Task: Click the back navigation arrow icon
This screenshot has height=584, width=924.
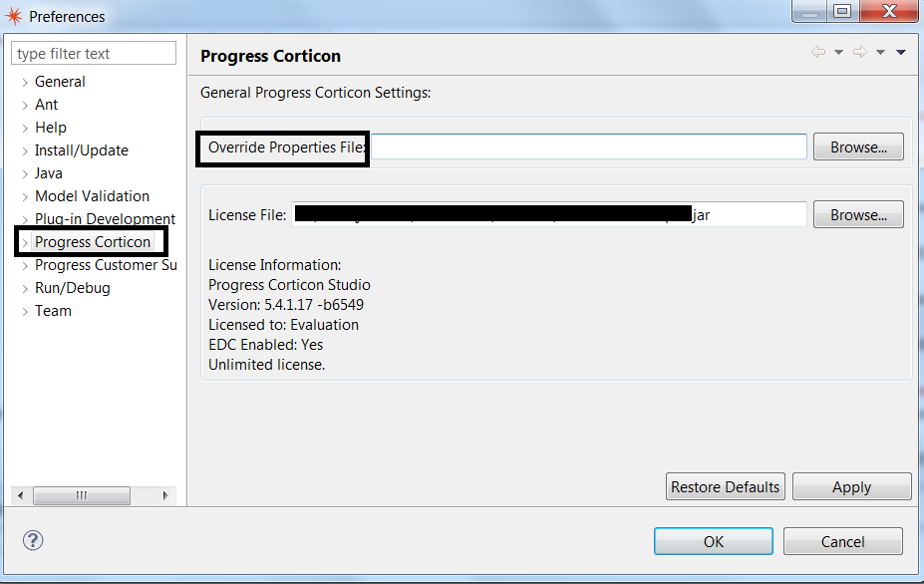Action: point(818,52)
